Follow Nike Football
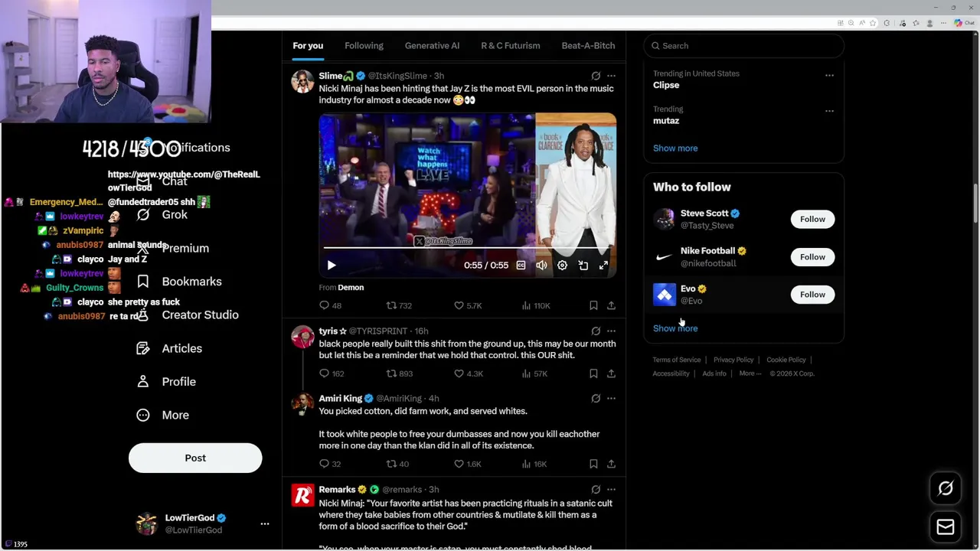 pos(812,257)
